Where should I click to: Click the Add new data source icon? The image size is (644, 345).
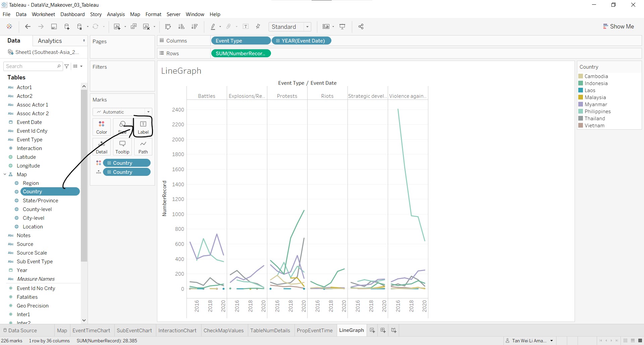tap(67, 27)
